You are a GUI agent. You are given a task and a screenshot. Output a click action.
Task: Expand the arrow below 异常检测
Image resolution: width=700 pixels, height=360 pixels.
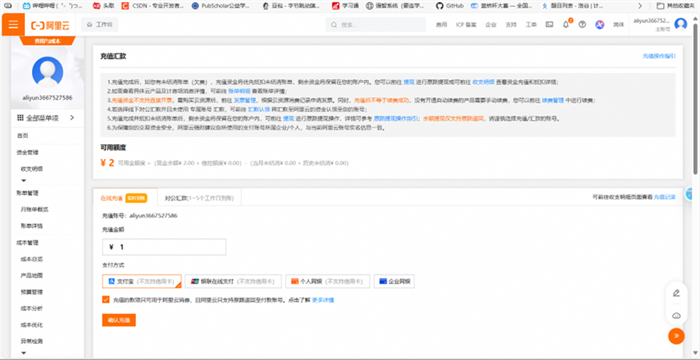[x=24, y=353]
